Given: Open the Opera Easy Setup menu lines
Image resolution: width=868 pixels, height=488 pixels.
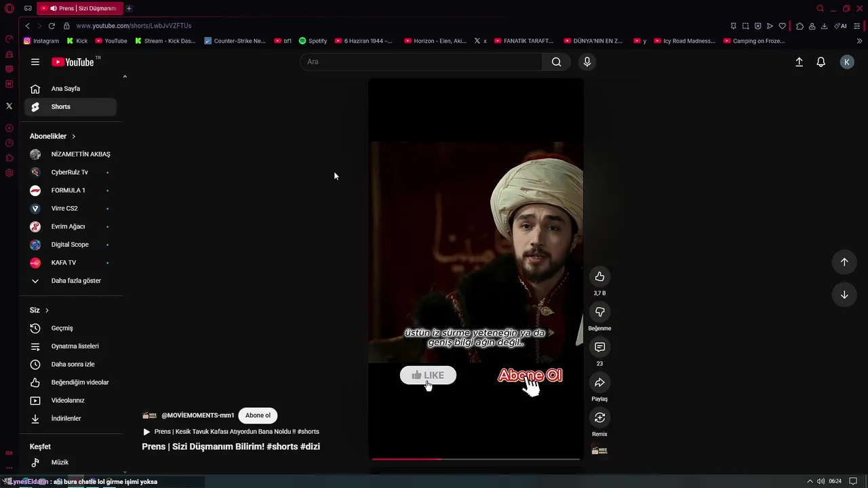Looking at the screenshot, I should (x=857, y=26).
